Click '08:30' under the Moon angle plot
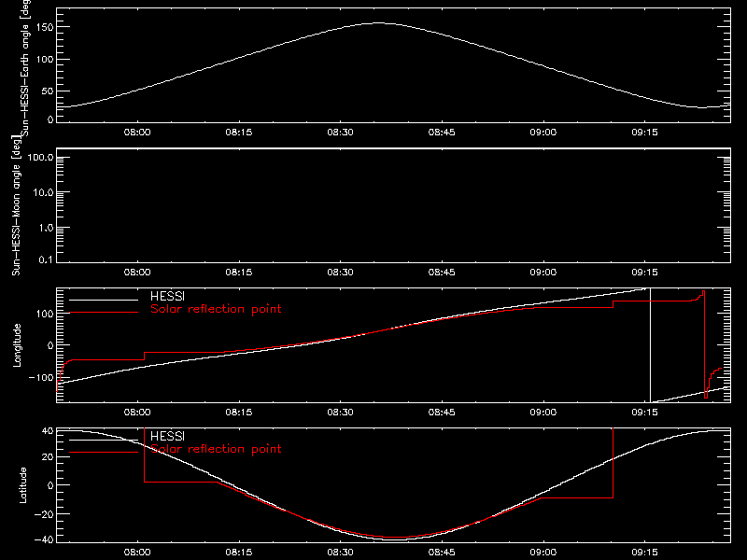This screenshot has height=560, width=747. 340,273
